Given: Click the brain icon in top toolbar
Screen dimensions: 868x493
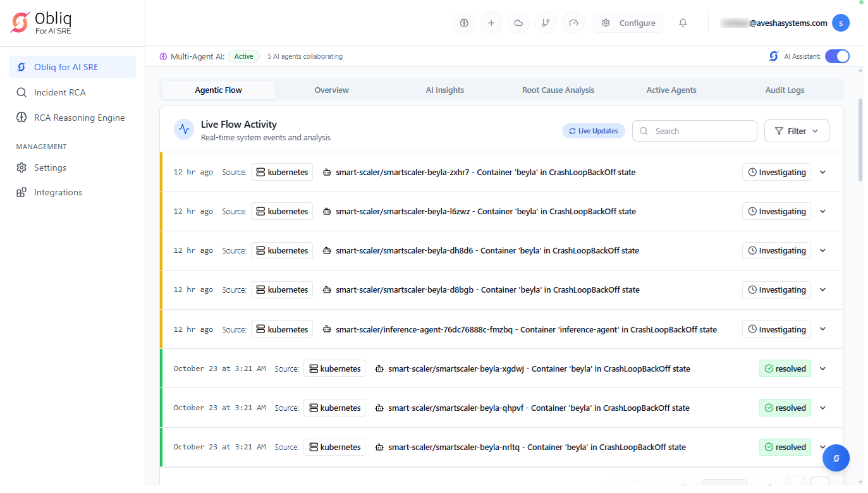Looking at the screenshot, I should 464,23.
